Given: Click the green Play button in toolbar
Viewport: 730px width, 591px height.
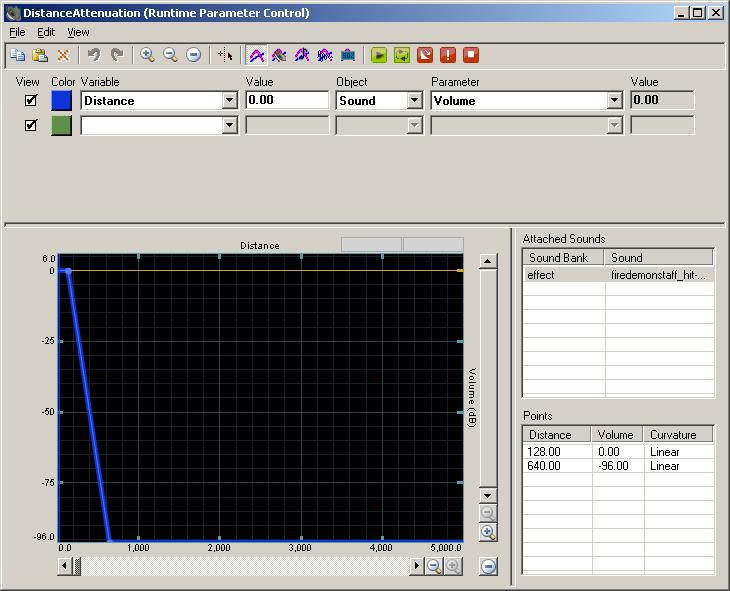Looking at the screenshot, I should 379,56.
